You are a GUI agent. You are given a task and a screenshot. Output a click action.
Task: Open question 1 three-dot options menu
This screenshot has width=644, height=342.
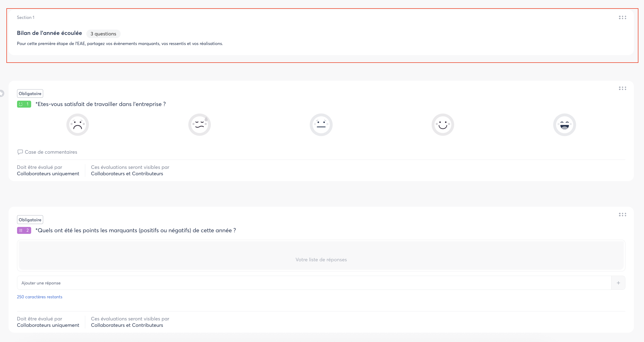pyautogui.click(x=622, y=88)
